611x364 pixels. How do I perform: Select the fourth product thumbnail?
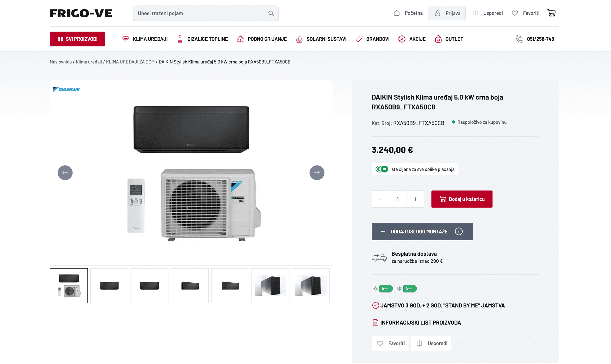(190, 286)
